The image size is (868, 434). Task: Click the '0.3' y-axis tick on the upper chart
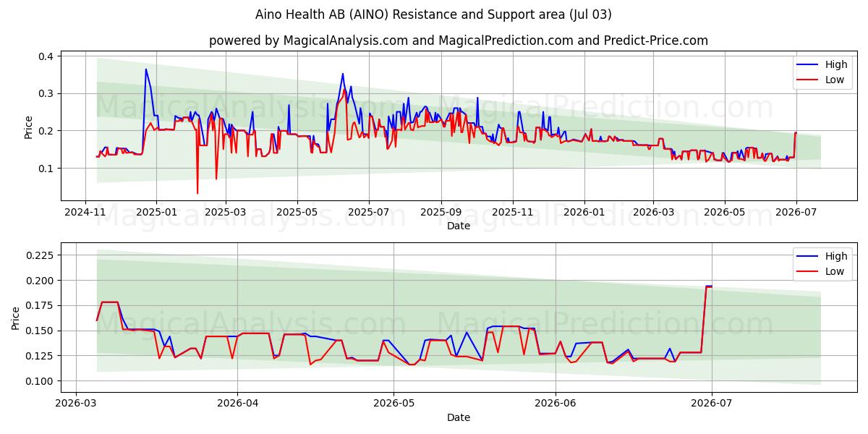(46, 94)
